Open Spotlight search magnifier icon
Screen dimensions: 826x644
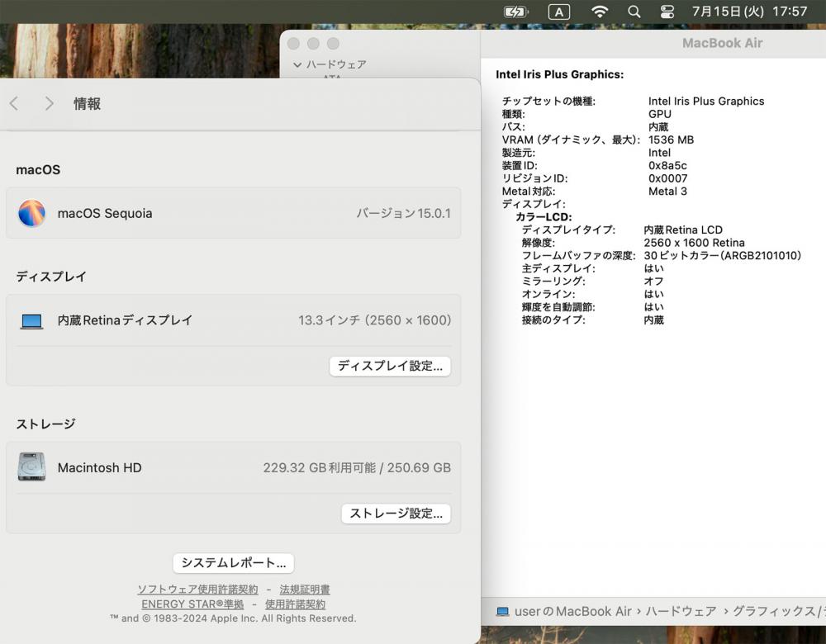pyautogui.click(x=634, y=12)
